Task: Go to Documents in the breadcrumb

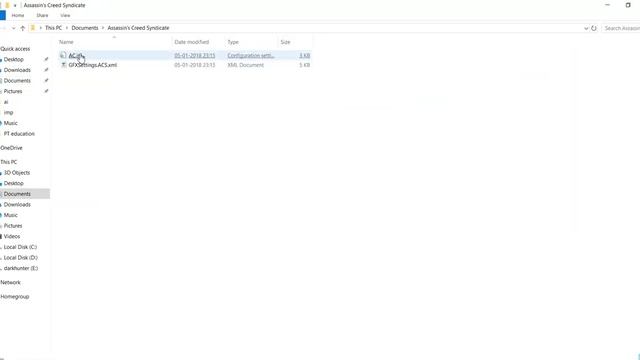Action: pyautogui.click(x=85, y=28)
